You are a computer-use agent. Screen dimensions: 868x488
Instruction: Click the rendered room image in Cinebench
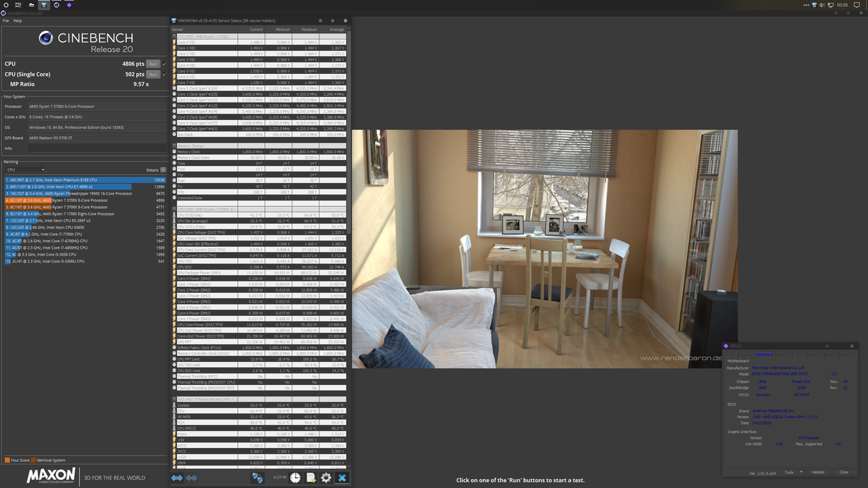tap(545, 249)
